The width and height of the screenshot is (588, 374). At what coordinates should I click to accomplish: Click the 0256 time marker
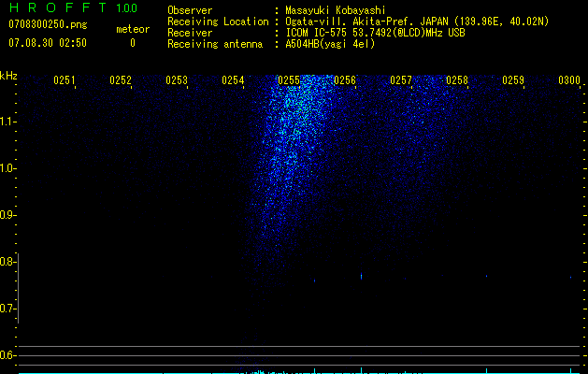coord(345,80)
